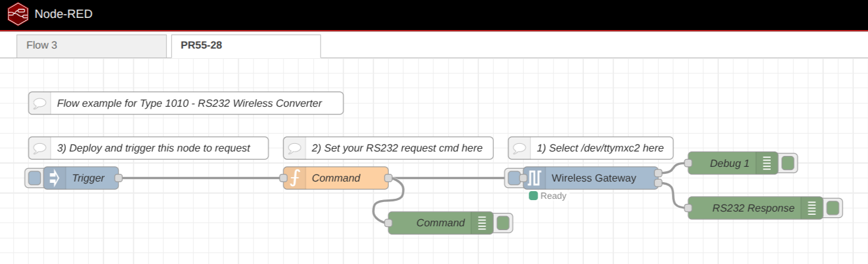The width and height of the screenshot is (868, 264).
Task: Select the Trigger node arrow icon
Action: tap(54, 178)
